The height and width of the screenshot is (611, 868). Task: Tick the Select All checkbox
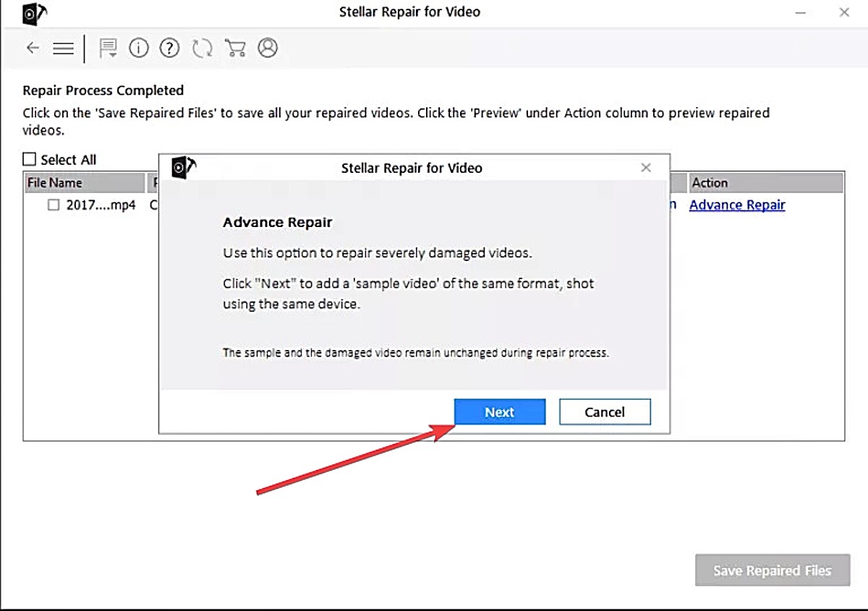tap(29, 159)
